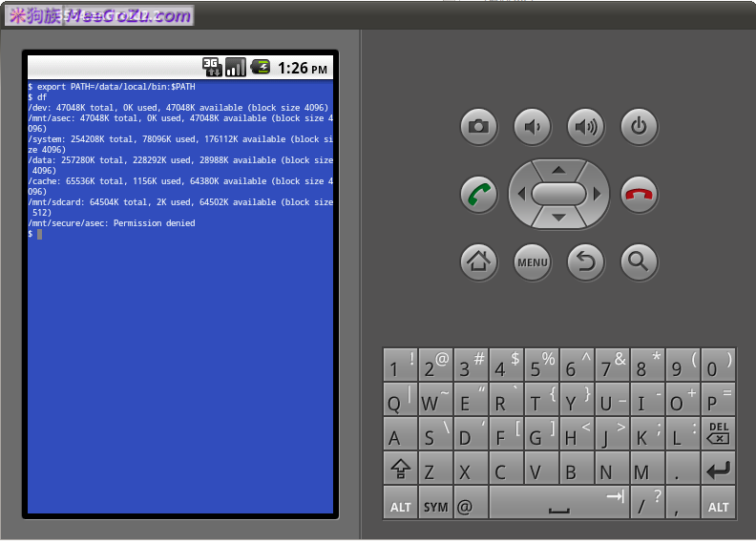This screenshot has width=756, height=544.
Task: Tap the G key
Action: pyautogui.click(x=542, y=433)
